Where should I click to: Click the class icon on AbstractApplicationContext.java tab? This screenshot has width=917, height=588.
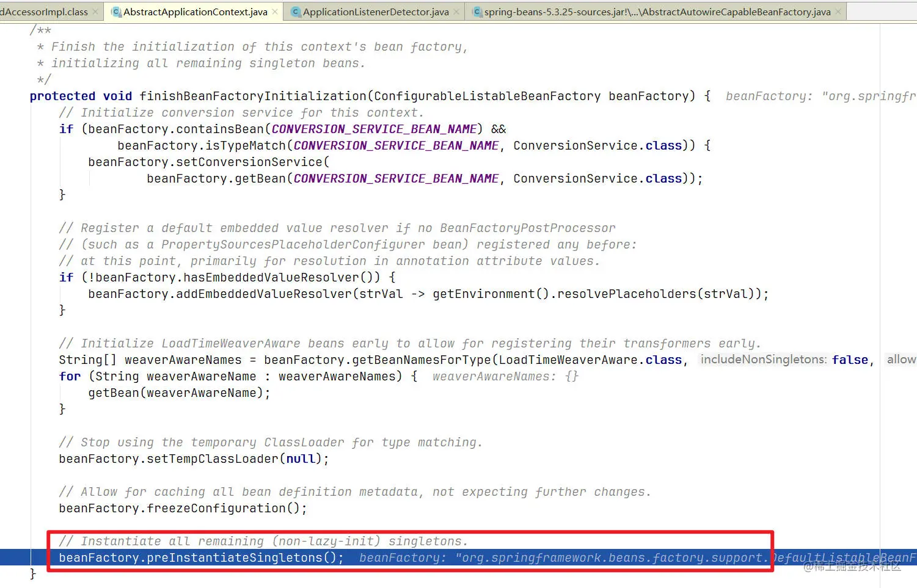115,12
